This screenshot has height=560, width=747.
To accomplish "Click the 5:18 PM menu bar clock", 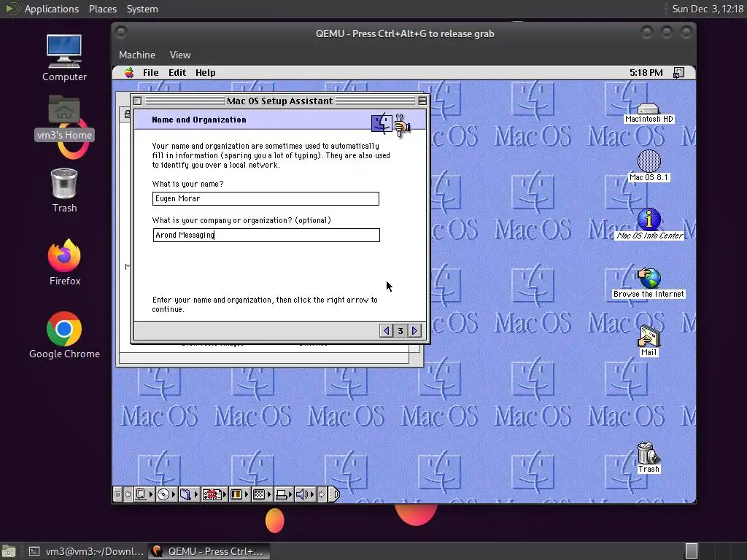I will (646, 72).
